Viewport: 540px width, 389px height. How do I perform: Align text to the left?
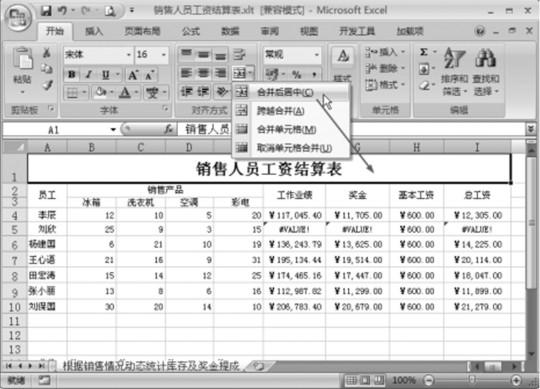186,73
